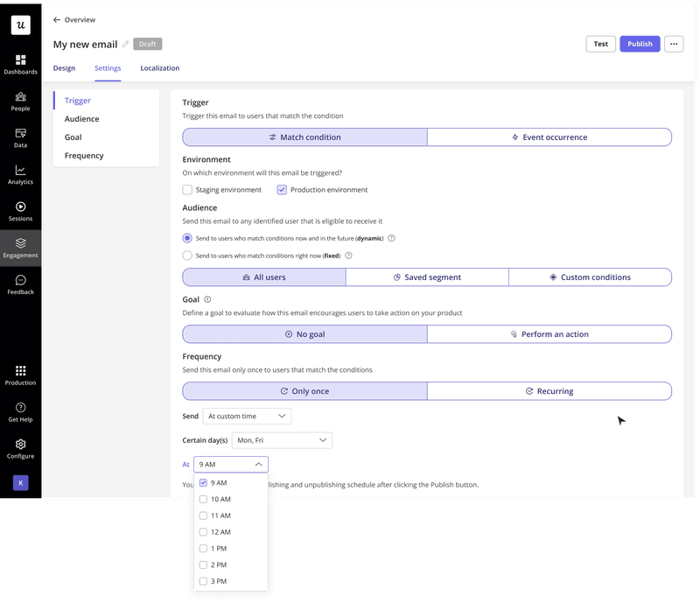Screen dimensions: 700x603
Task: Select the Sessions icon
Action: point(20,210)
